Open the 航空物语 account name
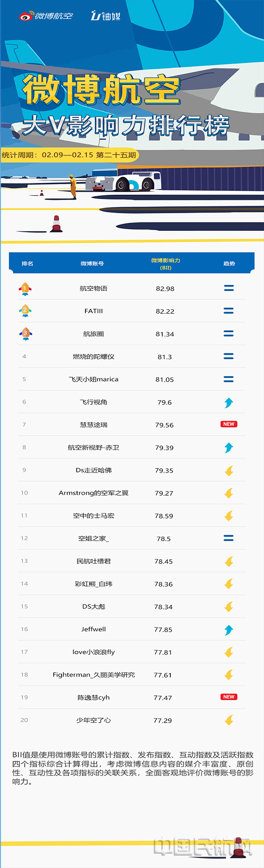 (93, 289)
